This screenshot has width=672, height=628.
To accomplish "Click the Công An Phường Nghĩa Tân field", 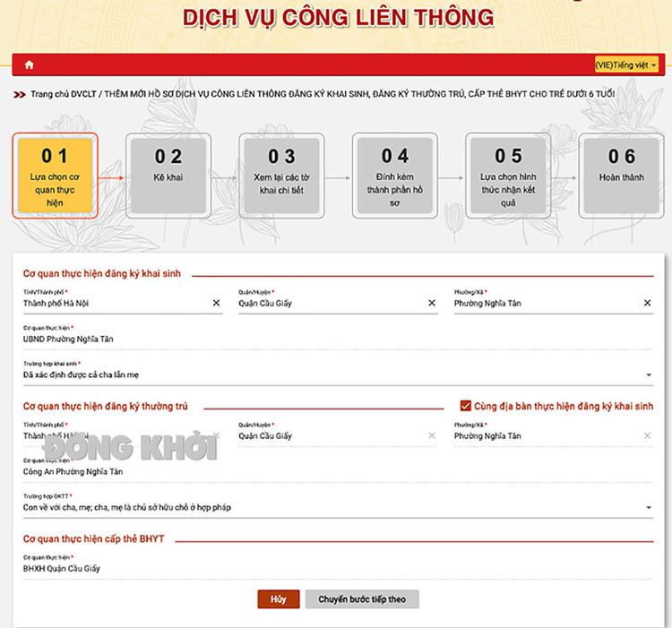I will click(338, 471).
